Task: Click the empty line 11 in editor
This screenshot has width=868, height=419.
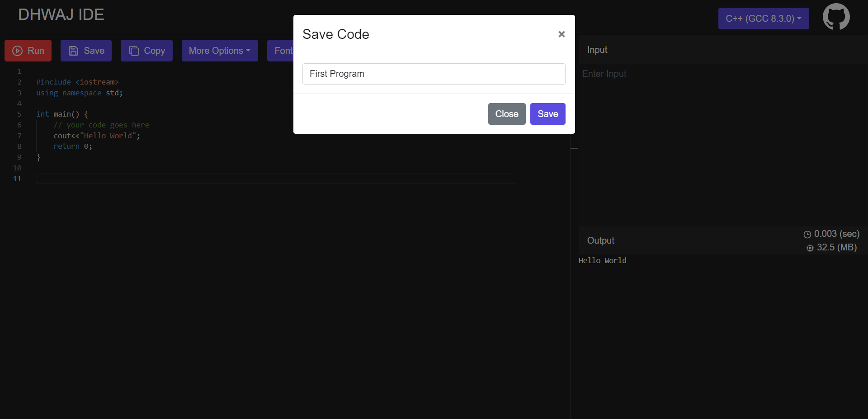Action: [x=276, y=179]
